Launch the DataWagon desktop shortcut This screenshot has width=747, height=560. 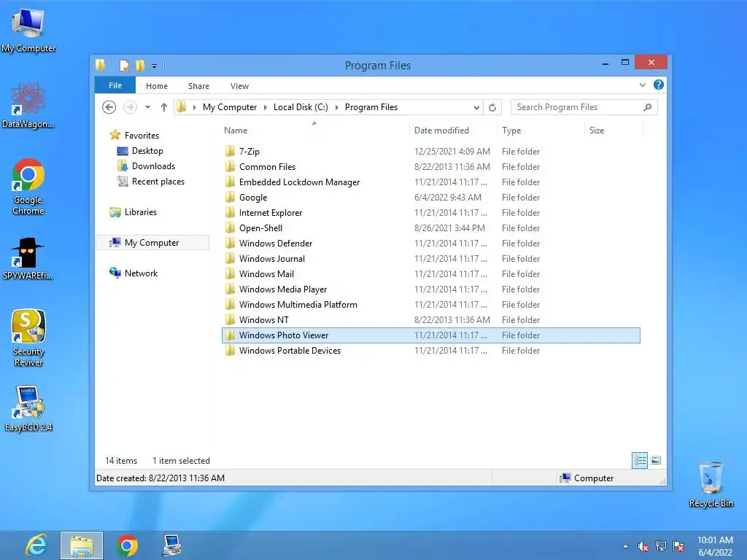[x=28, y=105]
